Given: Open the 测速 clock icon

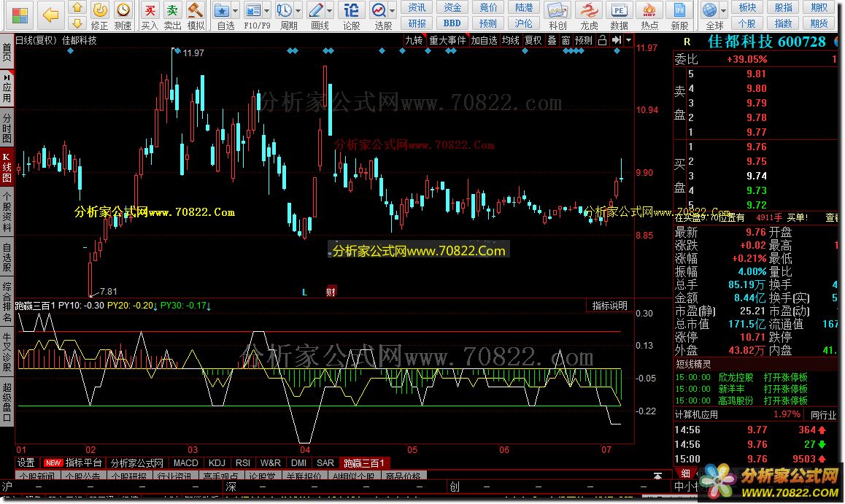Looking at the screenshot, I should (123, 9).
